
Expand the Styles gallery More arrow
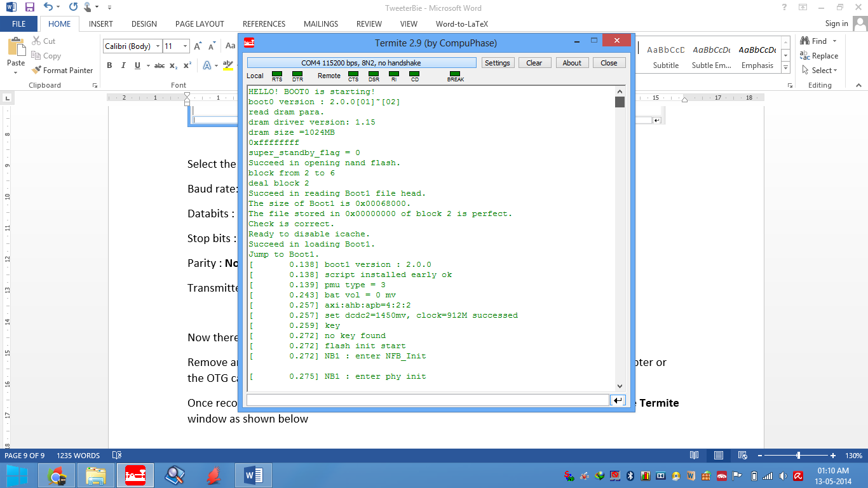tap(786, 67)
